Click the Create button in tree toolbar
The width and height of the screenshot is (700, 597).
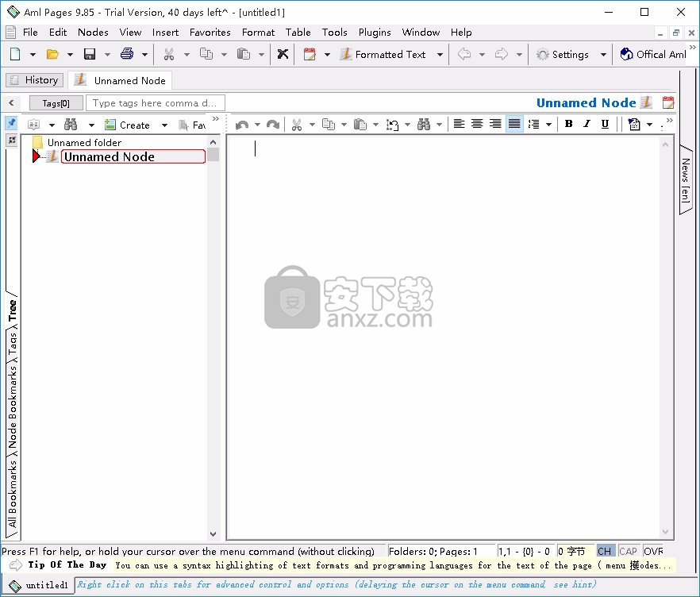pos(128,125)
